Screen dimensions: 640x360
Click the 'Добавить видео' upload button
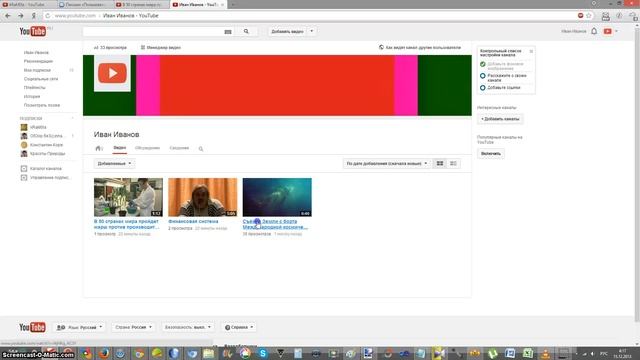point(287,31)
